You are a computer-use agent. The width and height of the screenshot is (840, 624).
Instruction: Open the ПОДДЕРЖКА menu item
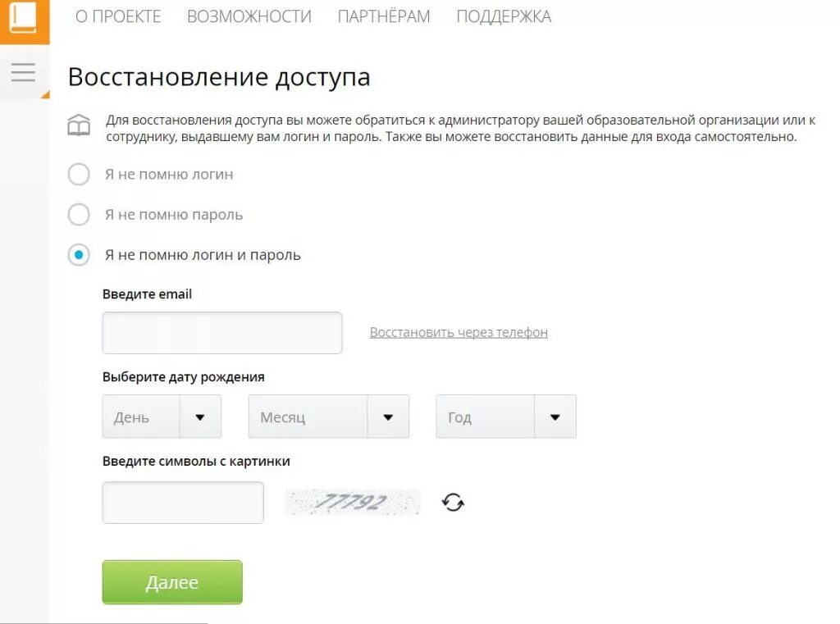504,16
